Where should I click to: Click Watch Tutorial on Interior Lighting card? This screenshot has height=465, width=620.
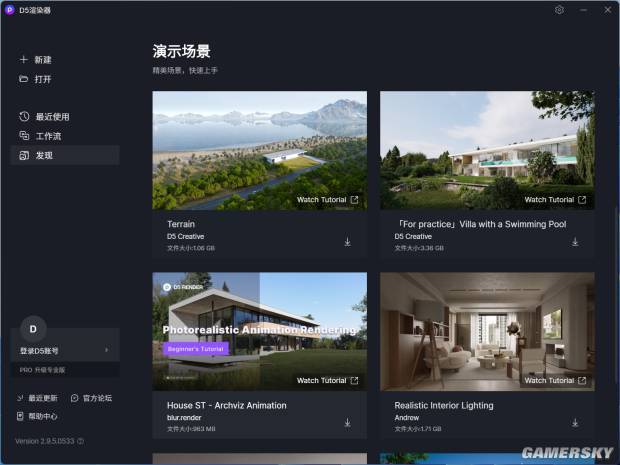click(x=549, y=380)
